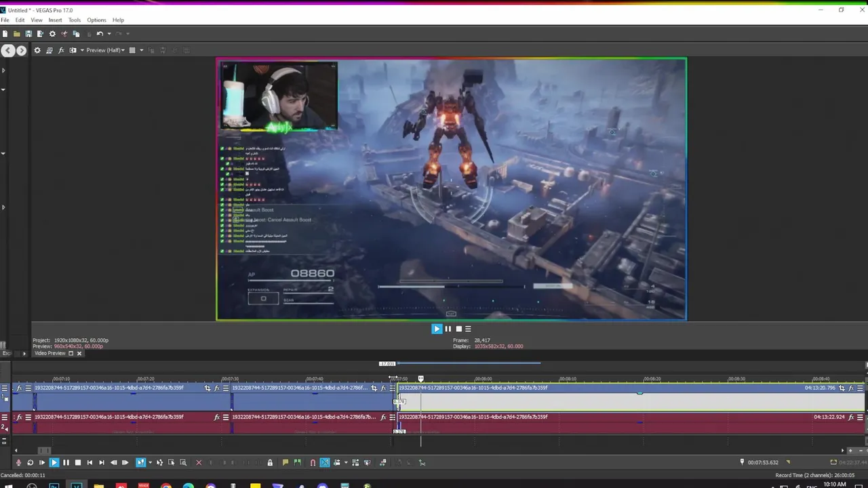Open overlays grid dropdown arrow

coord(141,50)
